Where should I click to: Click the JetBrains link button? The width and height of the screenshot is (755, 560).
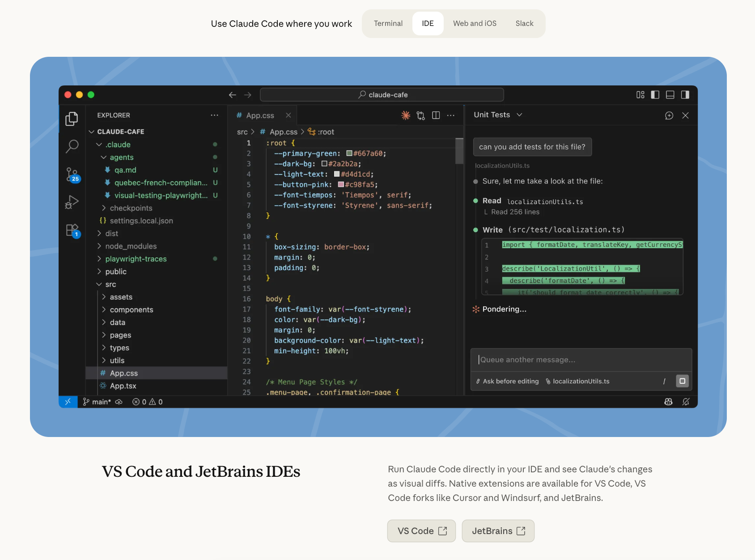pos(498,531)
